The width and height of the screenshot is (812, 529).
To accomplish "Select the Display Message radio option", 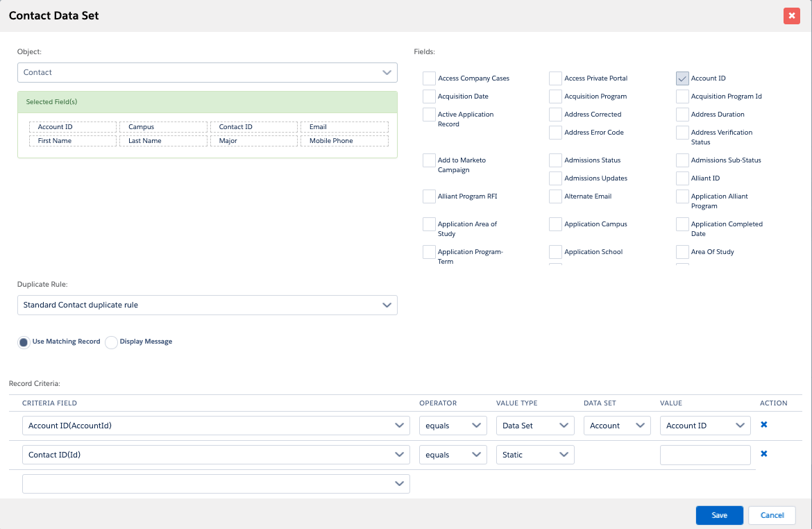I will 111,342.
